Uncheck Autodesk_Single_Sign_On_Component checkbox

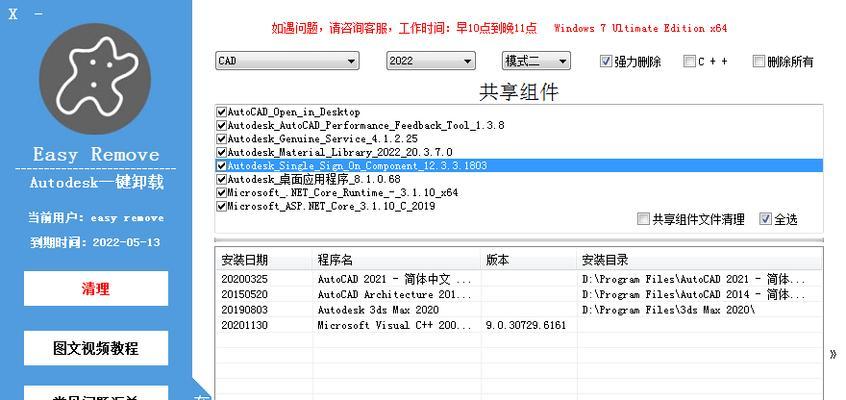(221, 166)
